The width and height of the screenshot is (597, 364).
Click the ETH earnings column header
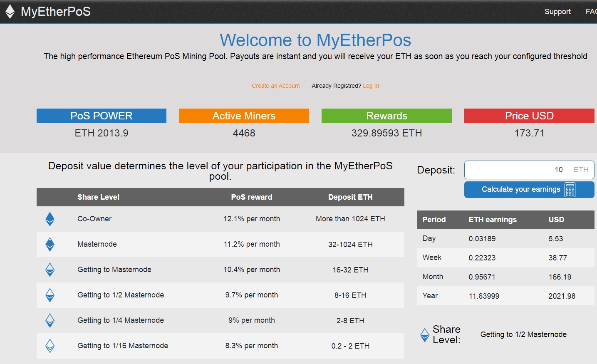[493, 220]
